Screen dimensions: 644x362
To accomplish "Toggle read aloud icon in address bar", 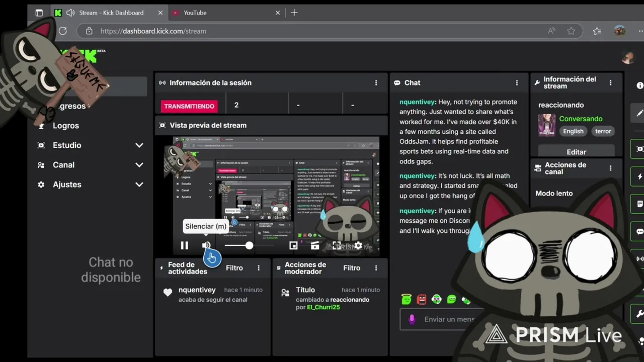I will [552, 31].
